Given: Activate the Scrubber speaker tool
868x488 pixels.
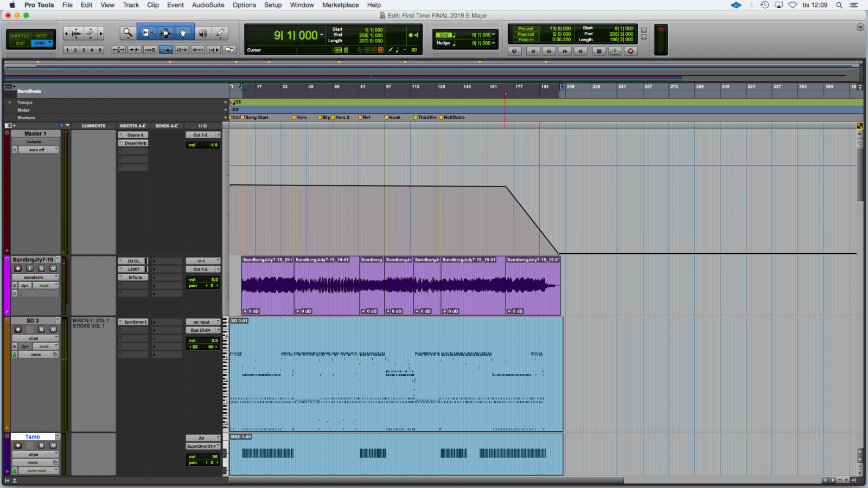Looking at the screenshot, I should pos(202,33).
